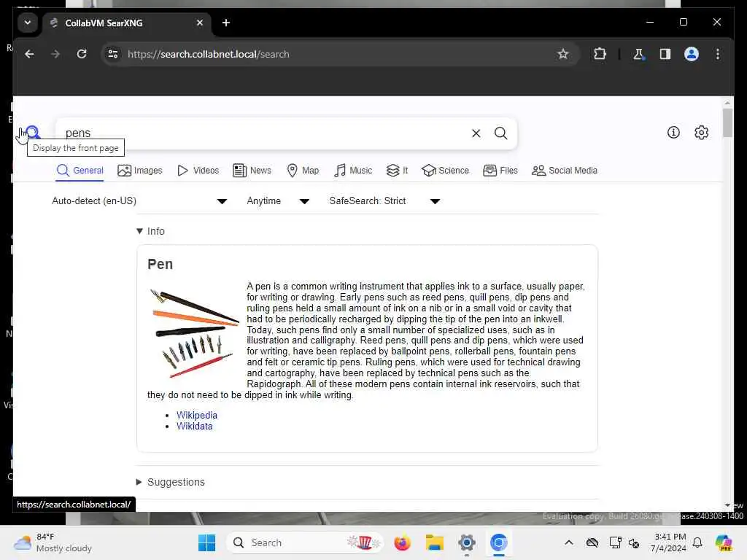This screenshot has width=747, height=560.
Task: Open site information icon in address bar
Action: (113, 54)
